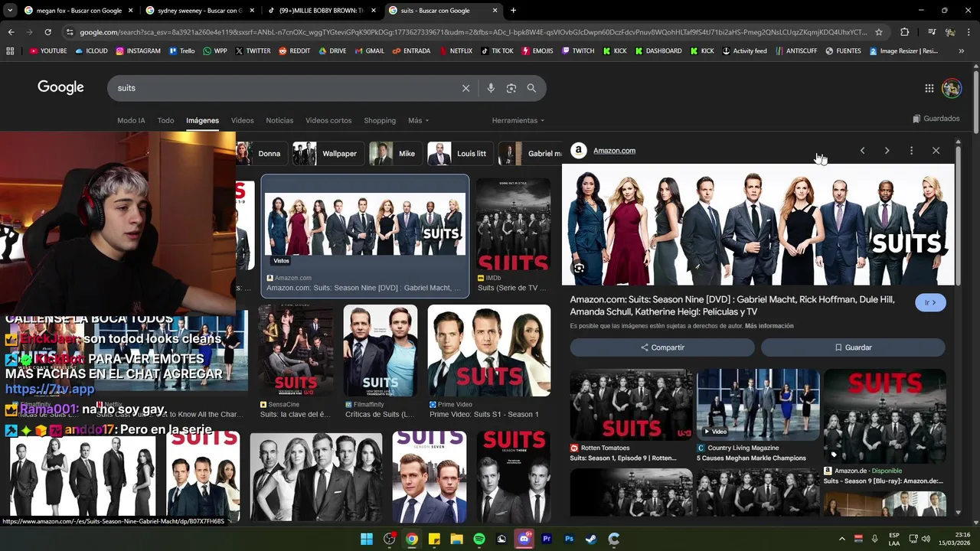Viewport: 980px width, 551px height.
Task: Click the blue Ir button
Action: 930,303
